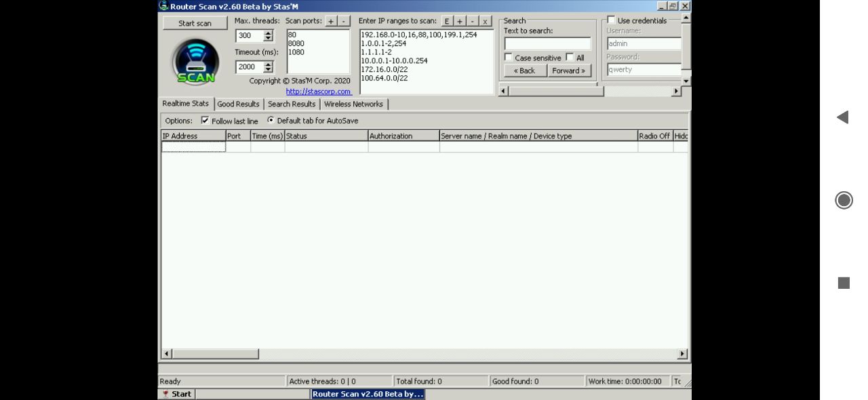Select port 80 in scan ports list
Screen dimensions: 868x400
[292, 35]
